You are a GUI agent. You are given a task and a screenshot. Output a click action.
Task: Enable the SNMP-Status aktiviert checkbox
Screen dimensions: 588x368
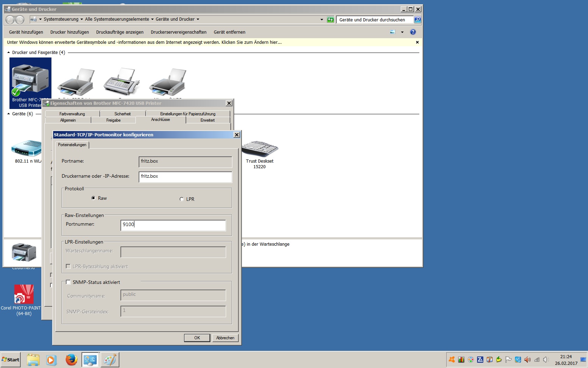point(68,282)
